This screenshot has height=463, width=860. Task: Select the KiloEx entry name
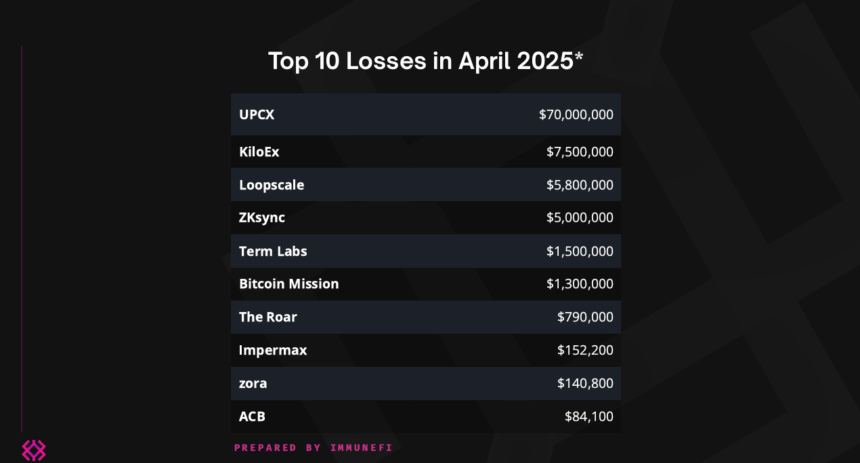click(260, 152)
